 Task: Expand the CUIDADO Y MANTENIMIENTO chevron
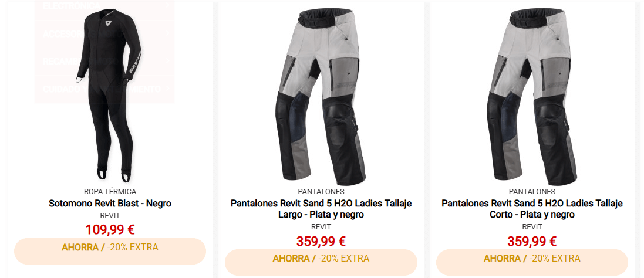point(167,89)
